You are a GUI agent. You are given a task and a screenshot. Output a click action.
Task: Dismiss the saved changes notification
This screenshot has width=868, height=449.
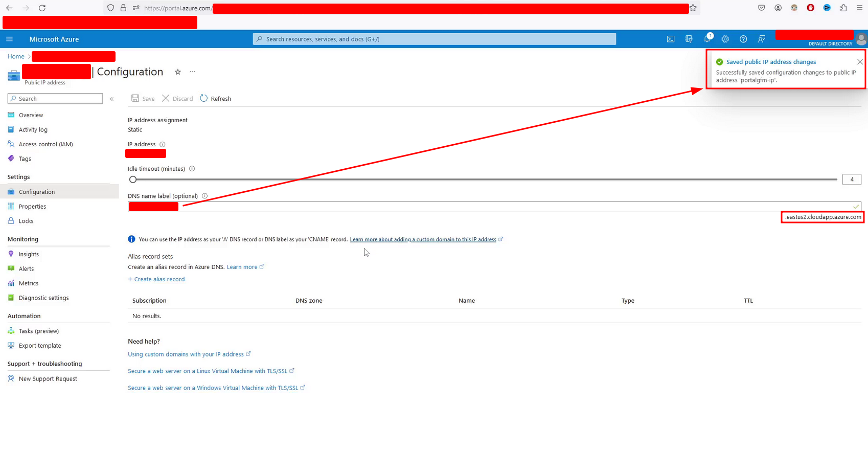click(x=860, y=62)
